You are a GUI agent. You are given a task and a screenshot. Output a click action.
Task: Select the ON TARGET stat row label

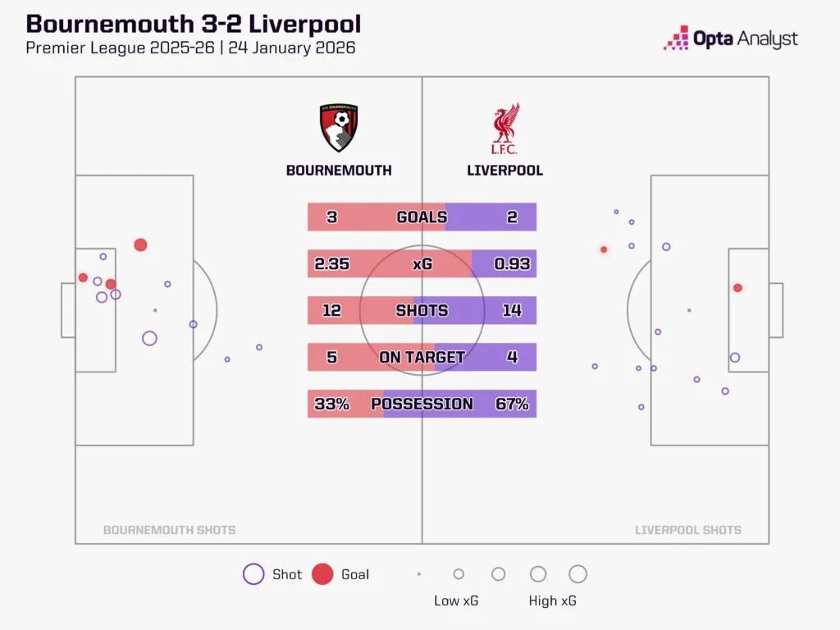(422, 358)
